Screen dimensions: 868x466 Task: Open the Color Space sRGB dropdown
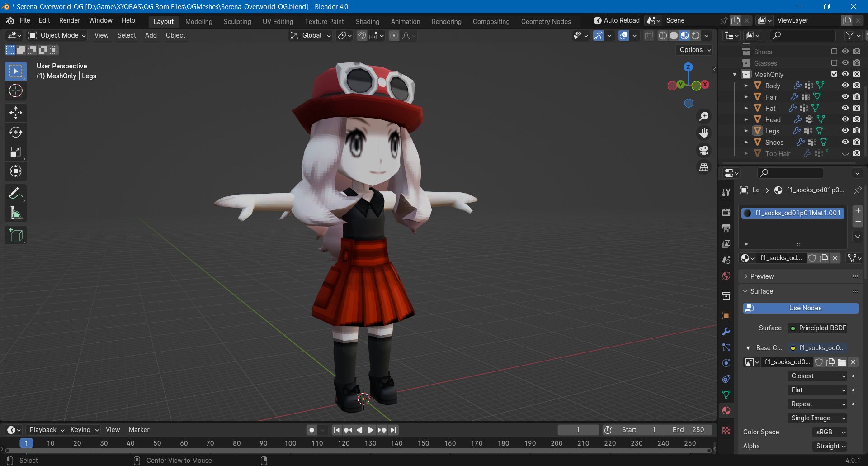830,432
